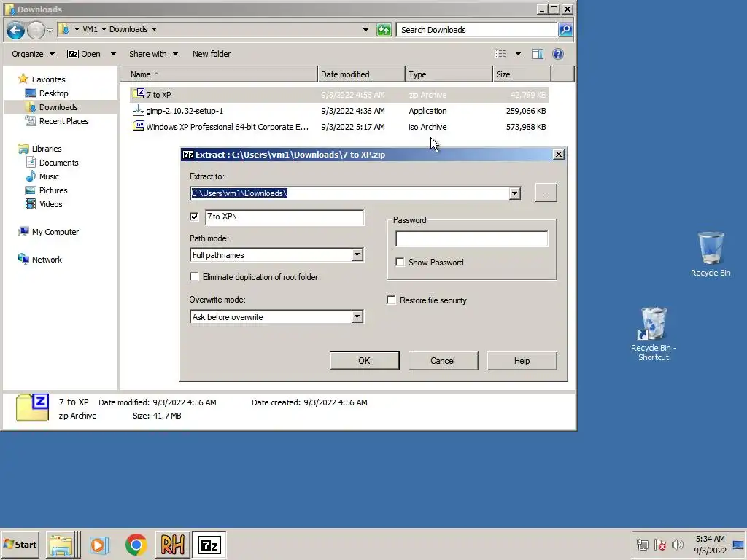Screen dimensions: 747x560
Task: Expand the Extract to path dropdown
Action: tap(514, 193)
